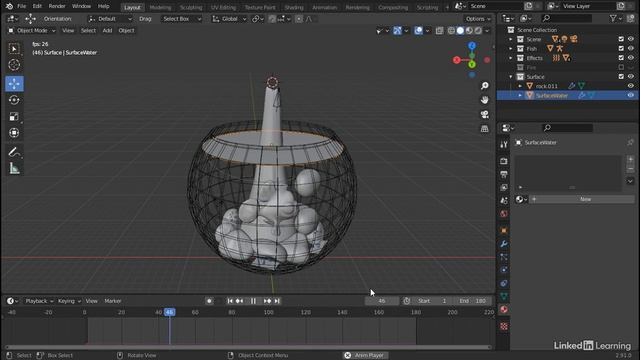This screenshot has width=640, height=360.
Task: Open the Modifier wrench properties tab
Action: point(504,244)
